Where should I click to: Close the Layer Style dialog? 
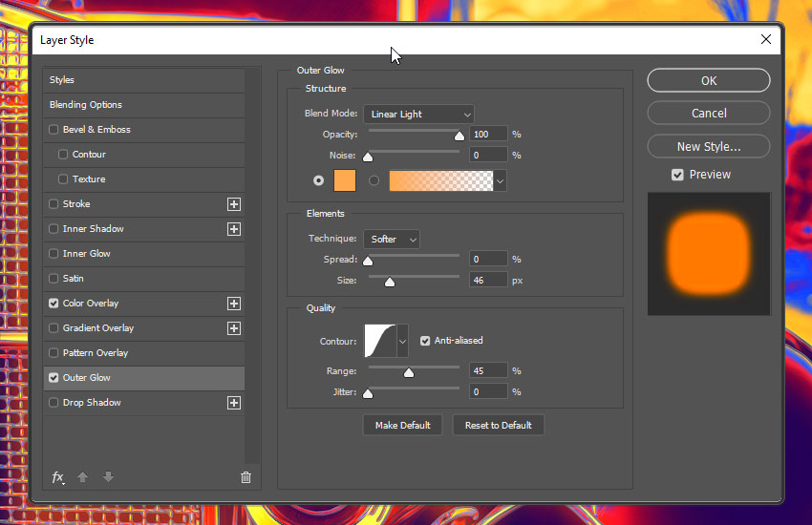click(x=766, y=39)
